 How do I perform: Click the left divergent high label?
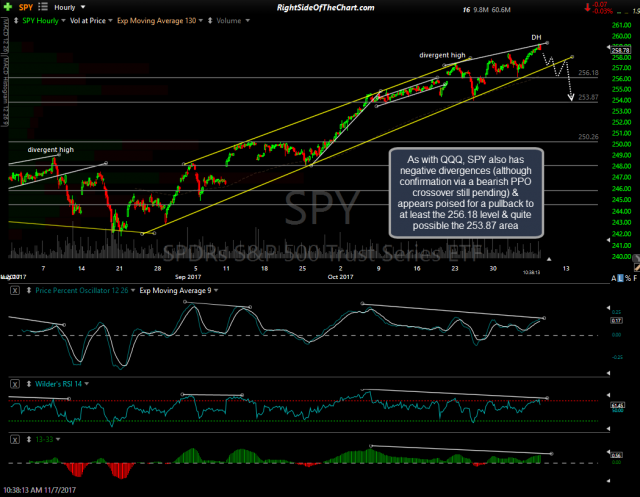51,150
